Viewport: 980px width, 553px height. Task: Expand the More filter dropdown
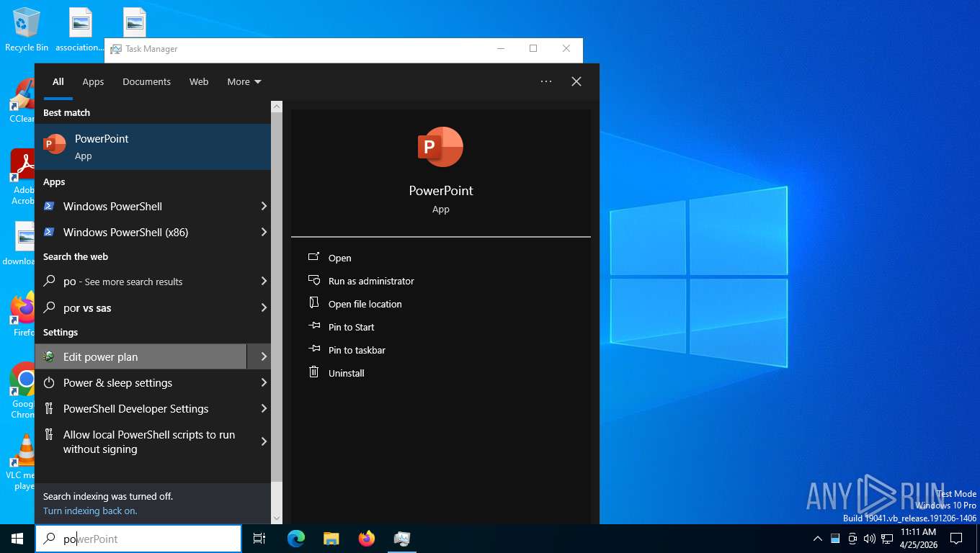click(x=244, y=81)
